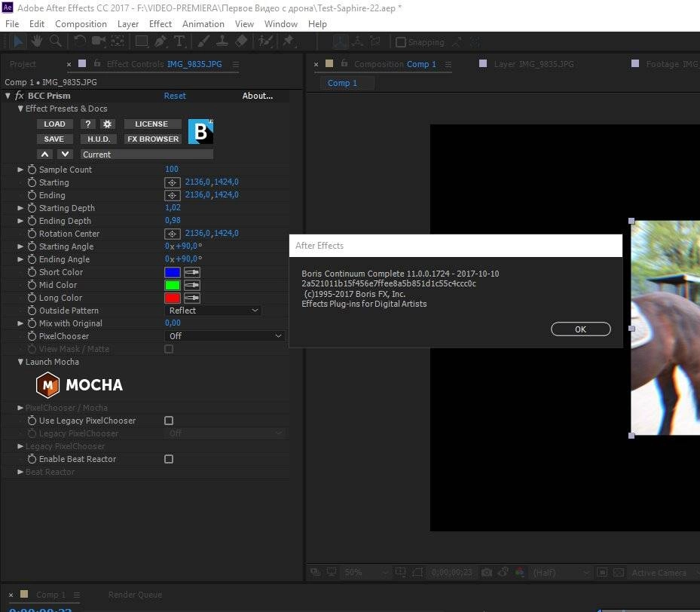Viewport: 700px width, 612px height.
Task: Open the red Long Color swatch
Action: (x=173, y=298)
